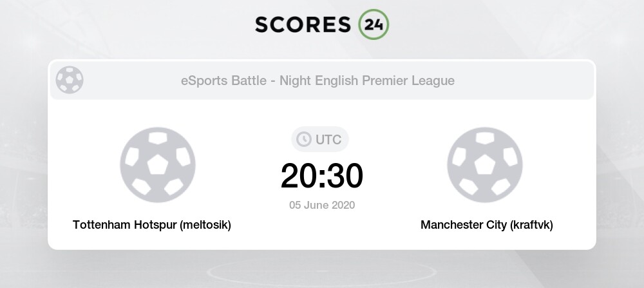Click the colon in the 20:30 time
The width and height of the screenshot is (644, 288).
(x=321, y=177)
